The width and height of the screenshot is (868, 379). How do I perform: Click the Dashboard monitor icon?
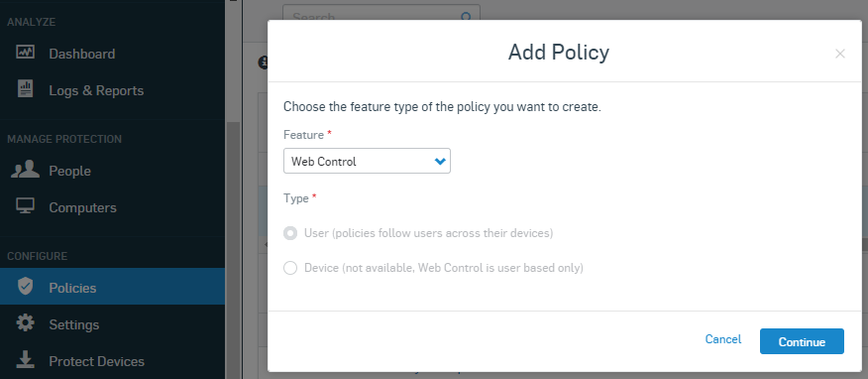pos(25,53)
